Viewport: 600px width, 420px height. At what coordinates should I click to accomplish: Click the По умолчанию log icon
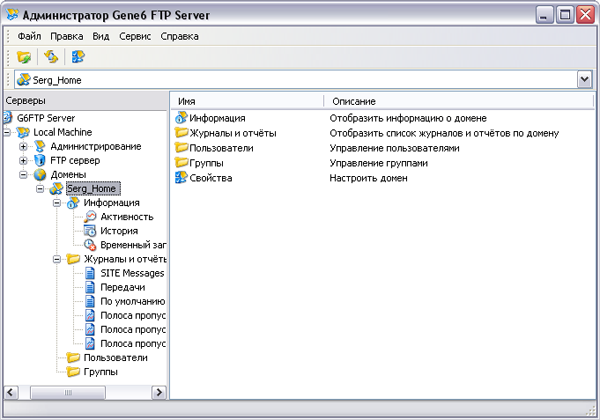pos(90,301)
